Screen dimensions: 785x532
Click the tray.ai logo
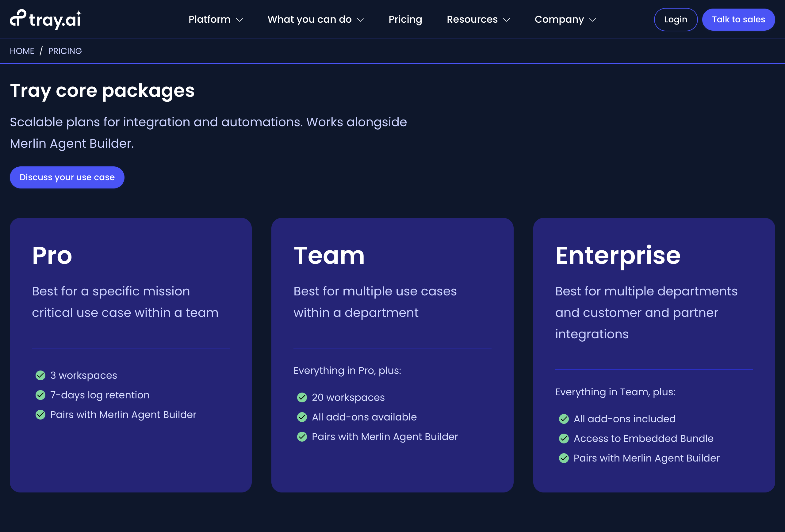pos(46,19)
